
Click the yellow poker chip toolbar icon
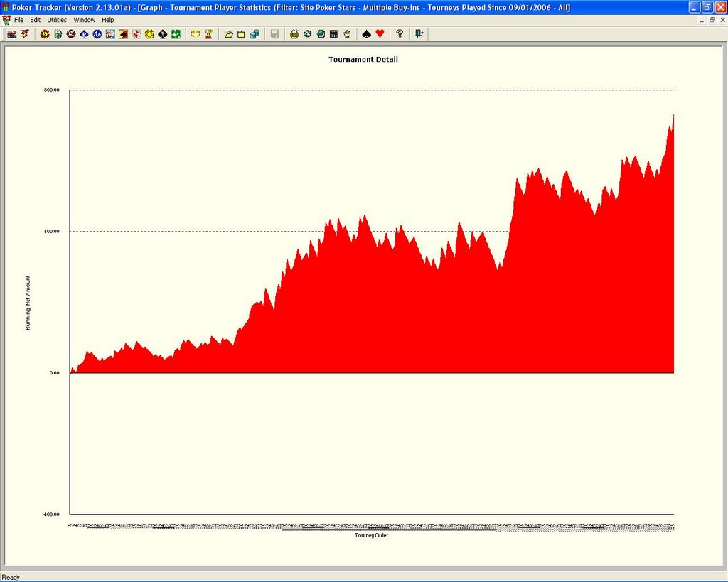click(x=149, y=34)
